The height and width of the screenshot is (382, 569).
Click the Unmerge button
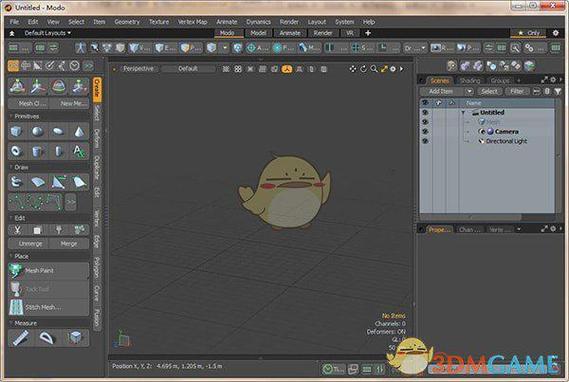(30, 244)
